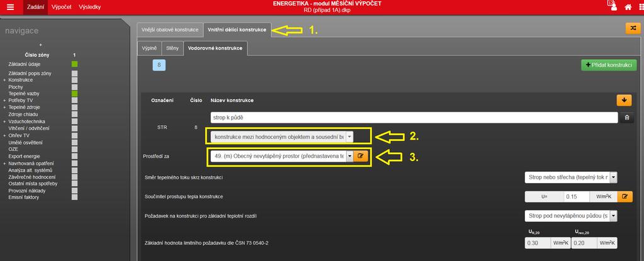This screenshot has height=261, width=644.
Task: Open 'Vnější obalové konstrukce' tab
Action: click(170, 30)
